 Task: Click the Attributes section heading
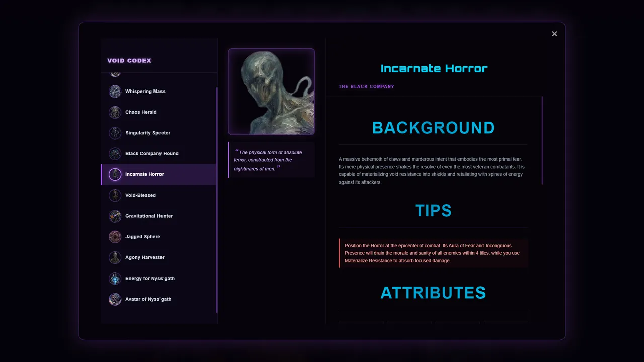point(433,293)
